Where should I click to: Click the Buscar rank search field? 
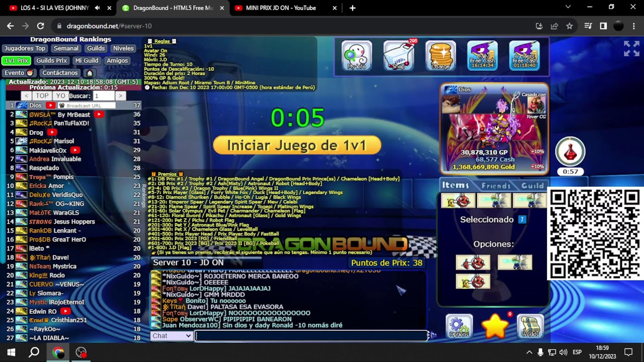pyautogui.click(x=103, y=96)
